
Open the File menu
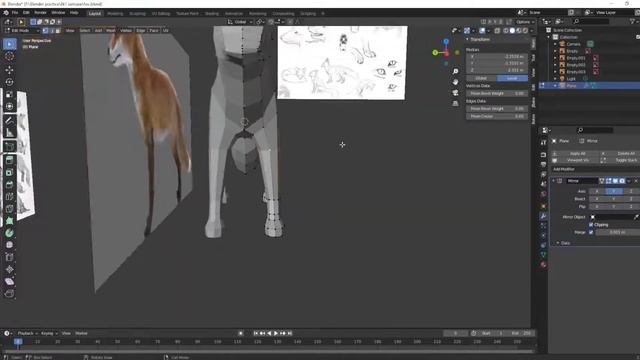[x=15, y=13]
